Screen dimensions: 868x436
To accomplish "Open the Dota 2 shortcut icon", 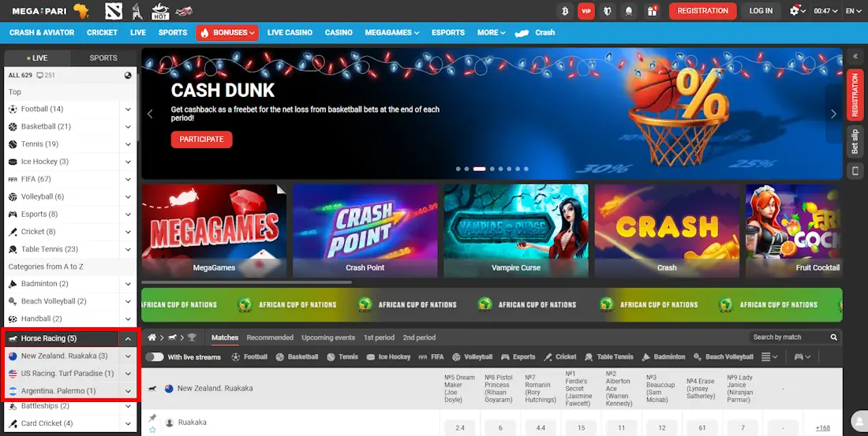I will (x=114, y=10).
